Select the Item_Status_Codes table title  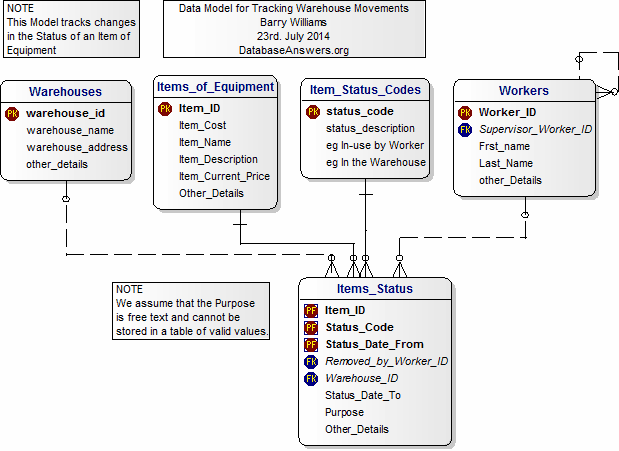(365, 90)
